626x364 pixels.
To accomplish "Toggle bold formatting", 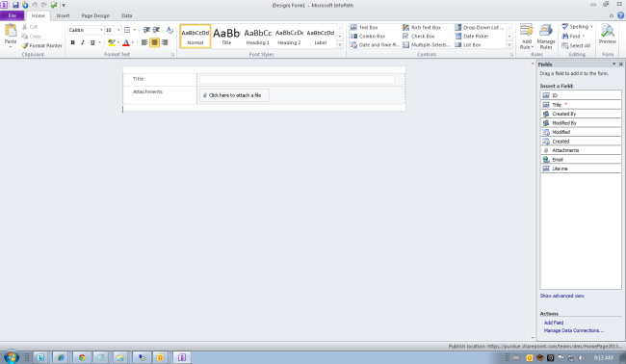I will pos(72,42).
